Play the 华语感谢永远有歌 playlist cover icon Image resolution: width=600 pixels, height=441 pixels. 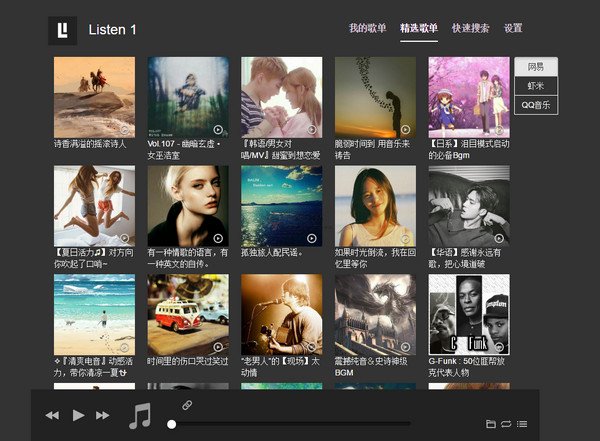click(499, 238)
